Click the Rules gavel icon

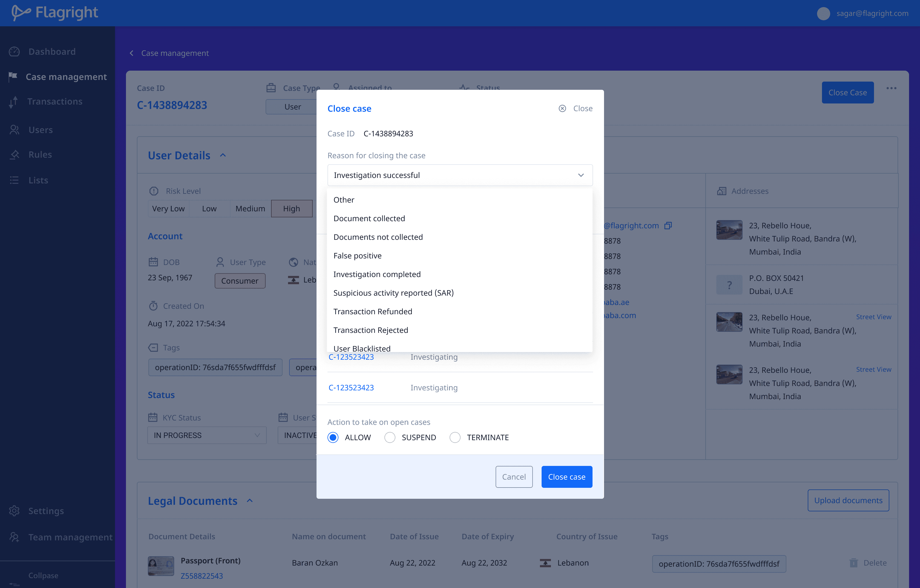point(15,155)
